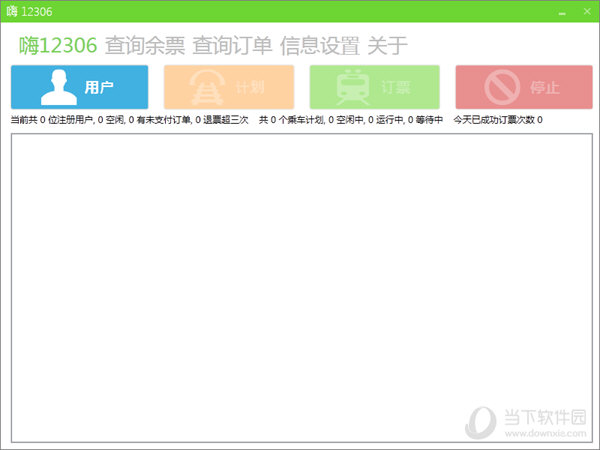Image resolution: width=600 pixels, height=450 pixels.
Task: Go to the 信息设置 tab
Action: 320,46
